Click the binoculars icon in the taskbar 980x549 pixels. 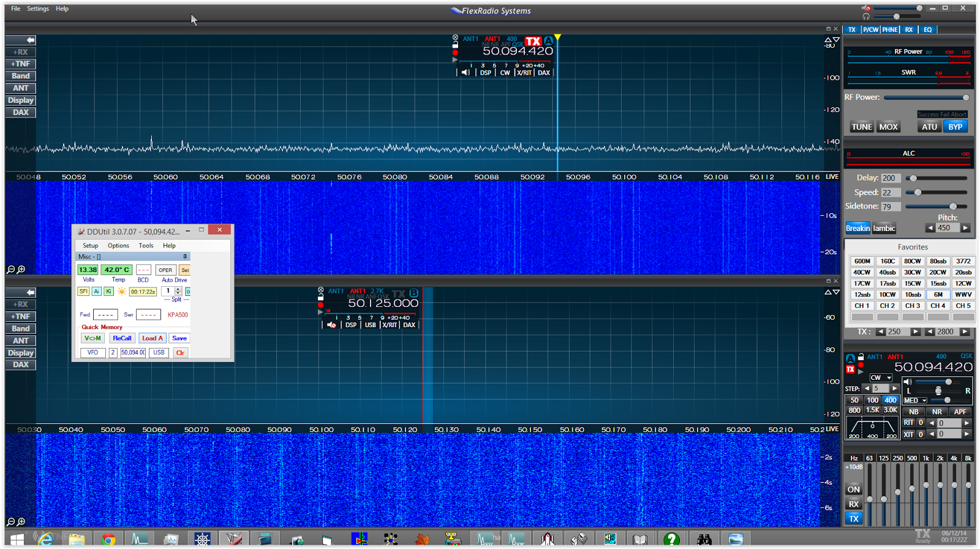pyautogui.click(x=704, y=539)
